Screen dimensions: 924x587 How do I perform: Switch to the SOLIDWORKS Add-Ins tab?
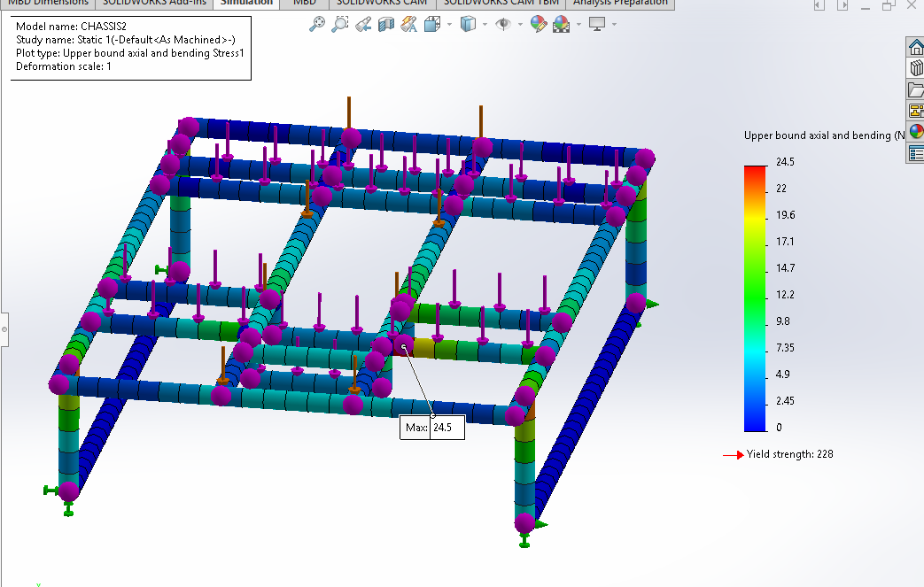point(154,3)
